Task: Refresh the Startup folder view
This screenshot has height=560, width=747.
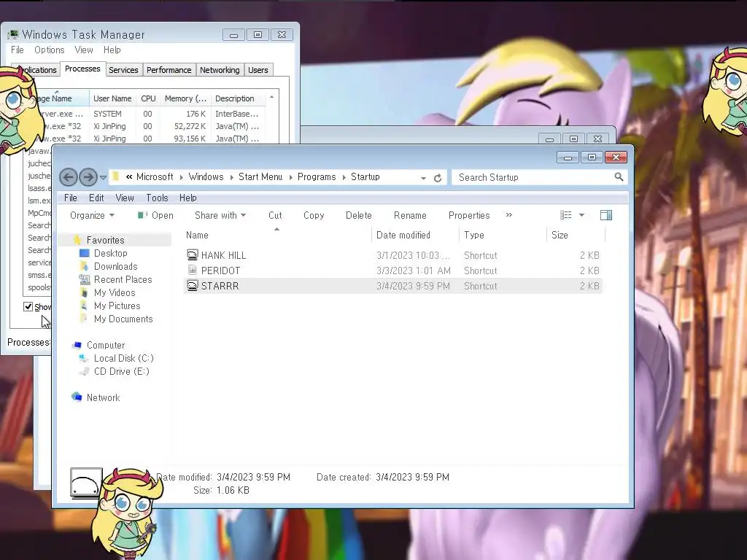Action: click(x=438, y=178)
